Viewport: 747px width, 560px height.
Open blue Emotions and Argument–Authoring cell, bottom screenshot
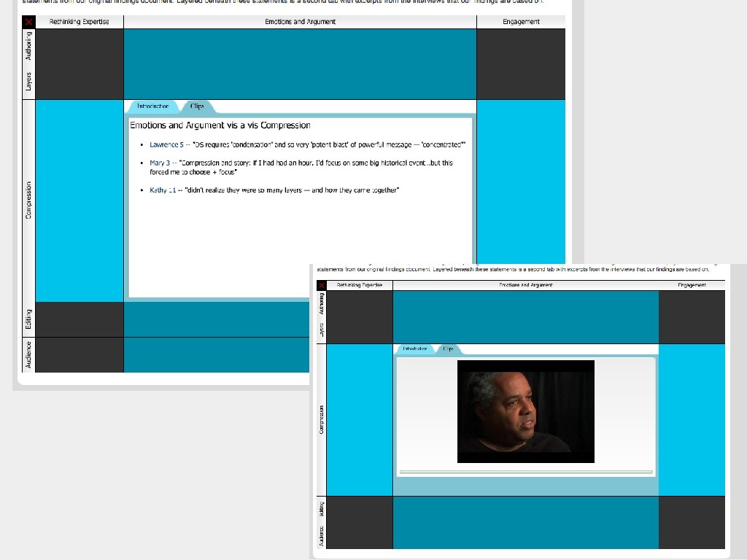(526, 317)
